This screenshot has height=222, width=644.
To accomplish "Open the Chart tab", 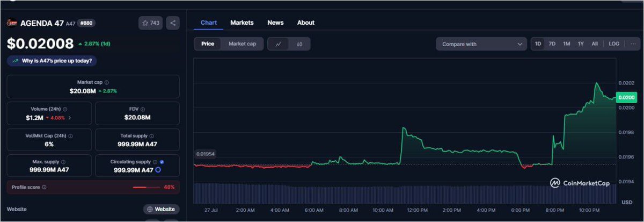I will [209, 23].
